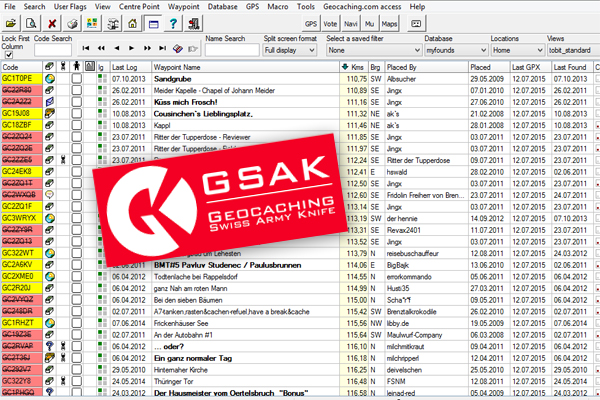Open the File menu
Viewport: 600px width, 400px height.
[x=10, y=7]
